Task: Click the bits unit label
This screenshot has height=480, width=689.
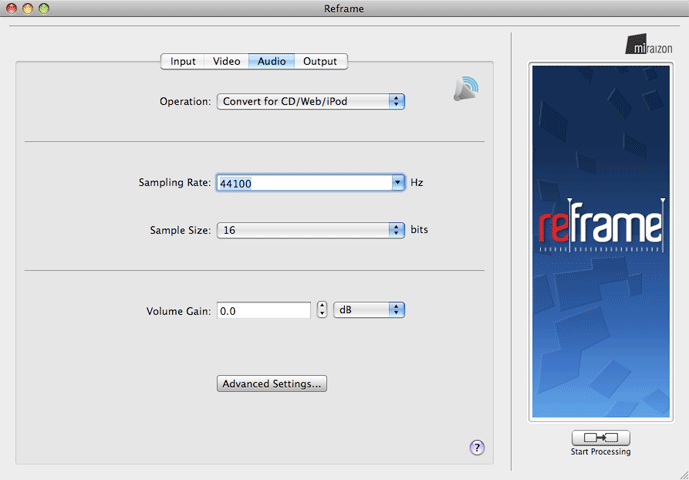Action: (419, 229)
